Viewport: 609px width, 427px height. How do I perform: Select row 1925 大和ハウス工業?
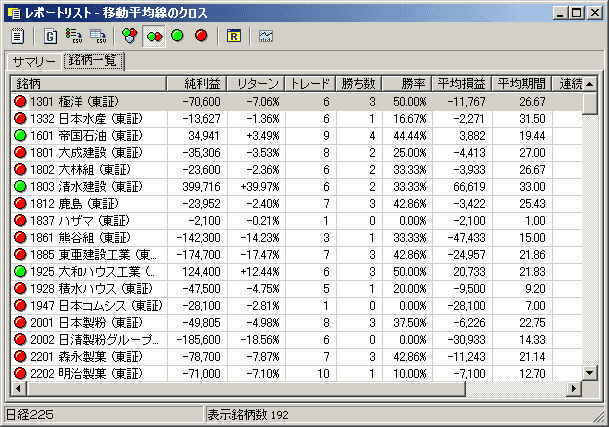[x=297, y=272]
